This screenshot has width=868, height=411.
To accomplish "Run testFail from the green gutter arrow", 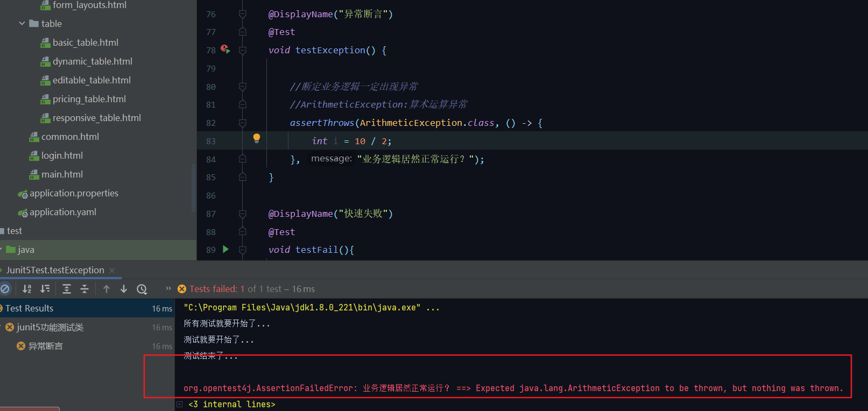I will (225, 249).
